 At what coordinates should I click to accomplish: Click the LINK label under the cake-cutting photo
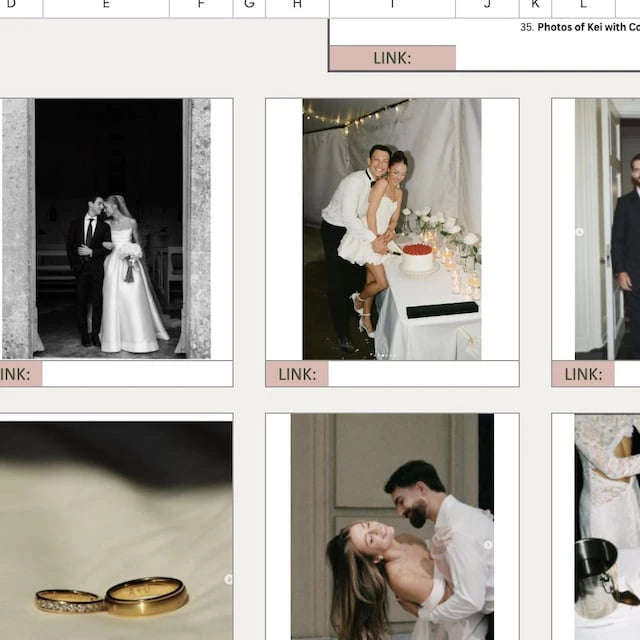(297, 374)
